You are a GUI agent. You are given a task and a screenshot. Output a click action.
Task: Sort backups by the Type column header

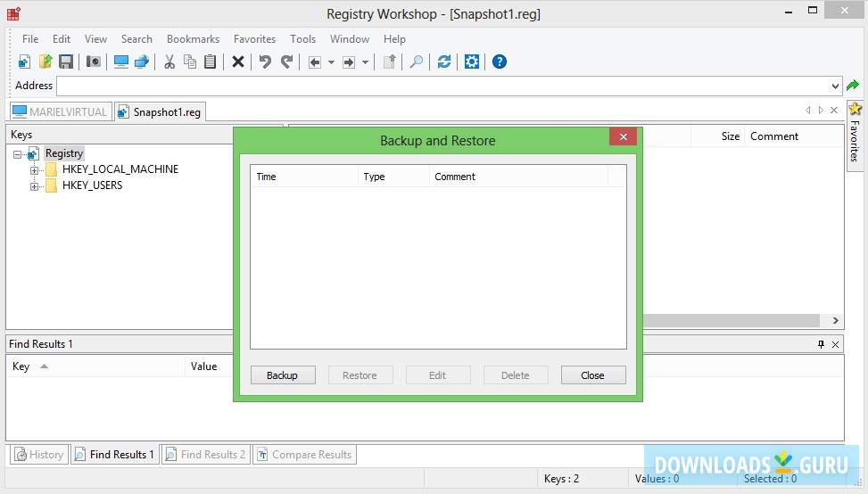393,177
